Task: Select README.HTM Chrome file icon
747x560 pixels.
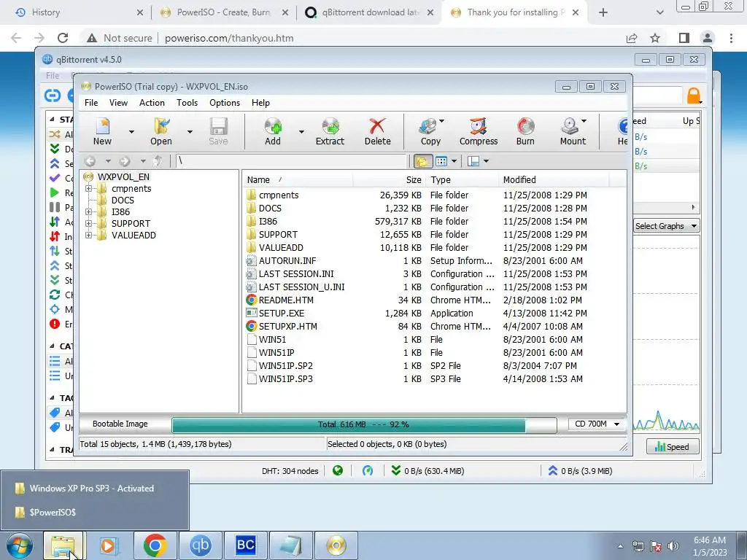Action: coord(252,300)
